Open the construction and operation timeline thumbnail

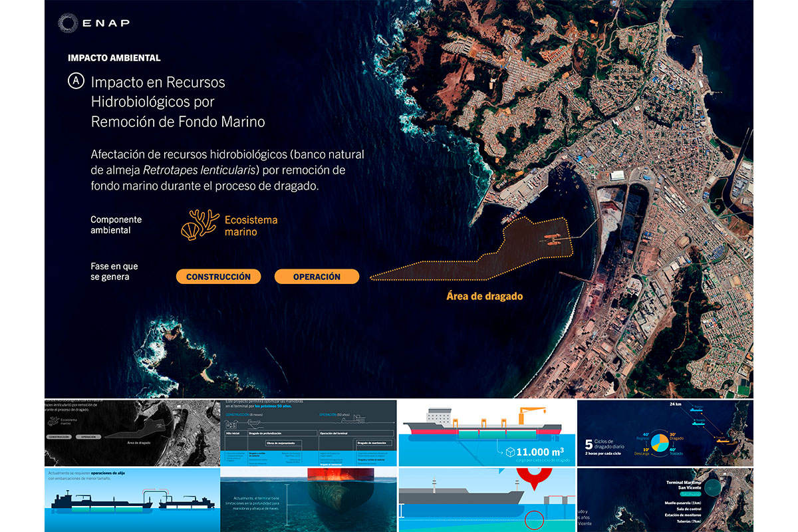tap(309, 433)
